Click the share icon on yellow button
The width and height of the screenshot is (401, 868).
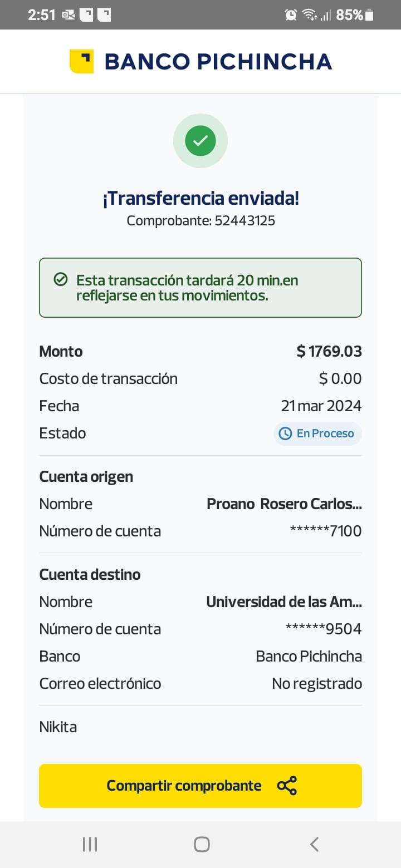click(287, 786)
